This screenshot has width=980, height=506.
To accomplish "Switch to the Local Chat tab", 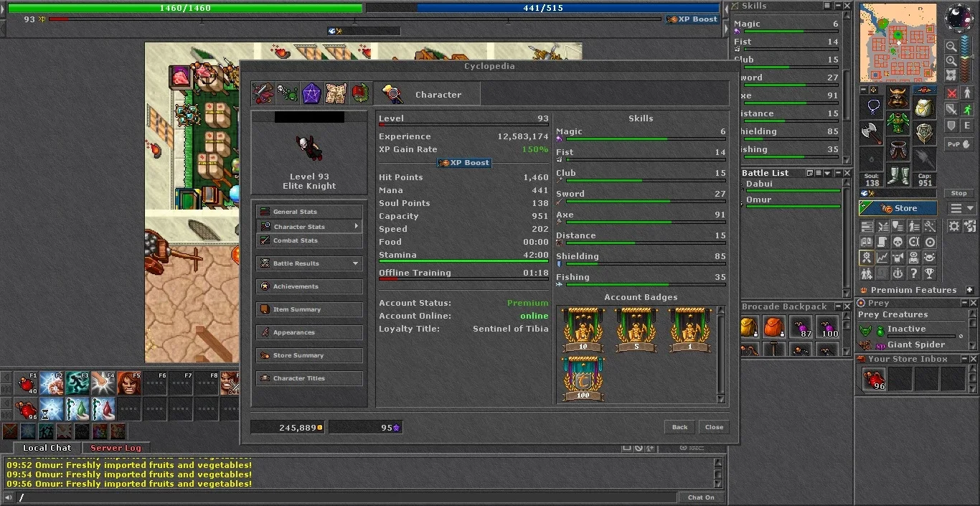I will 47,448.
